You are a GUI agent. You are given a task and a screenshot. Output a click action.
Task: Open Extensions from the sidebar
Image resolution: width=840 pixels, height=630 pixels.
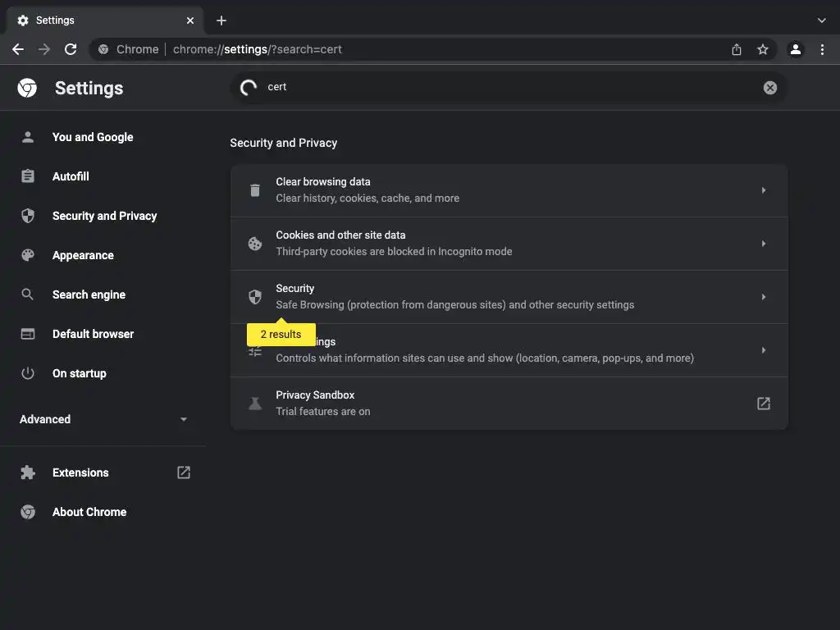pos(80,472)
